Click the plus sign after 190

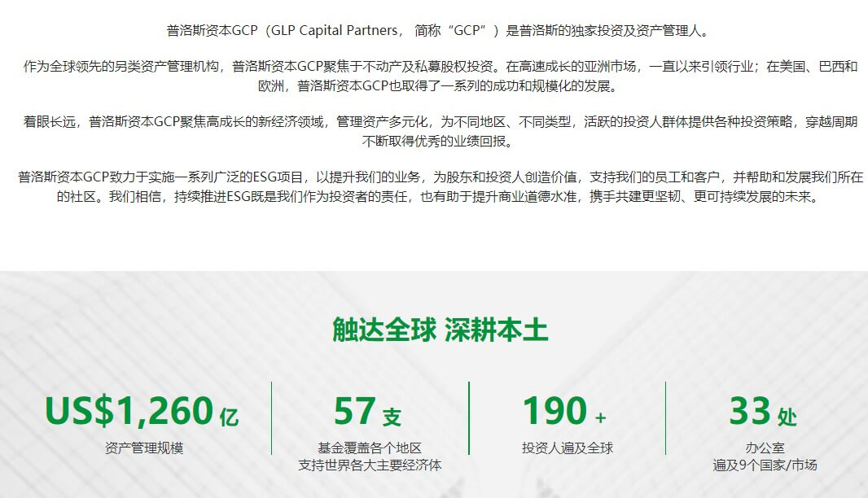tap(601, 417)
